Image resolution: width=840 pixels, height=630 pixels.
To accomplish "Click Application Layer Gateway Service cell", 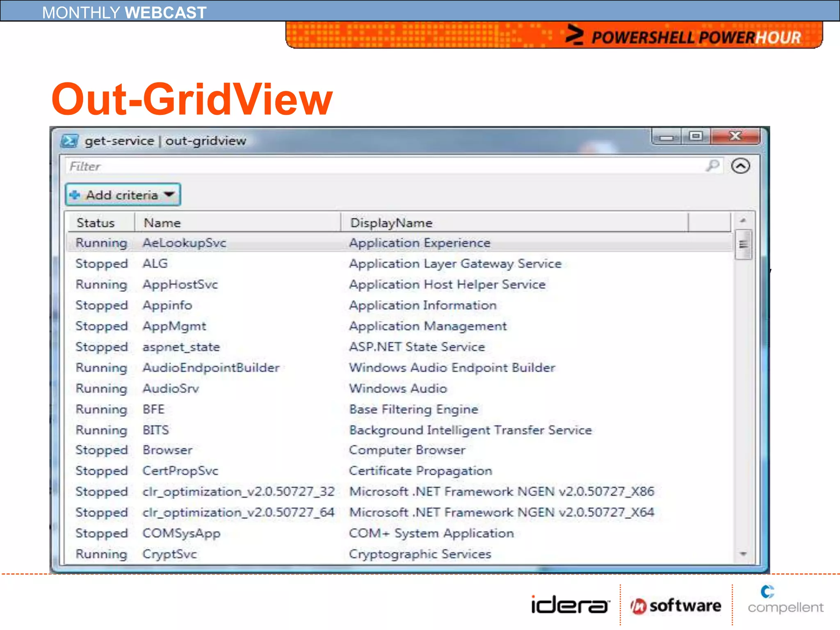I will click(455, 264).
